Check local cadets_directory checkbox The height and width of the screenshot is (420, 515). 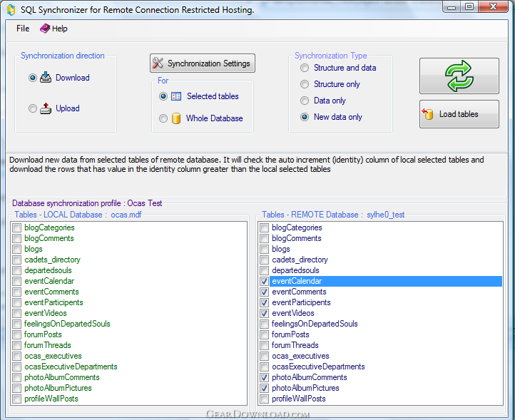point(16,260)
